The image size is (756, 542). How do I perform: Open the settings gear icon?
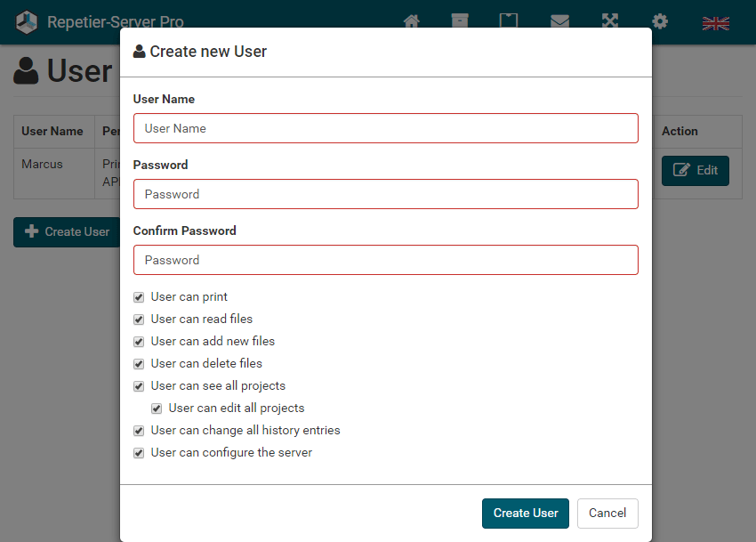tap(660, 21)
